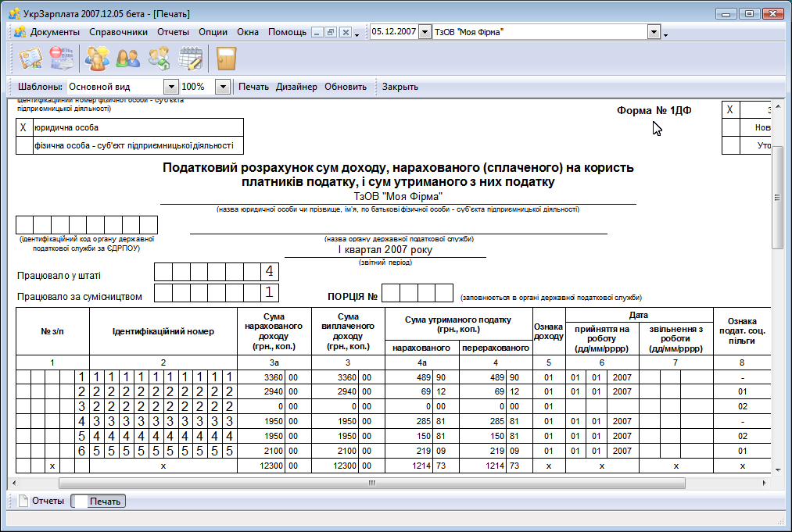Click the date field 05.12.2007
The width and height of the screenshot is (792, 532).
(394, 32)
